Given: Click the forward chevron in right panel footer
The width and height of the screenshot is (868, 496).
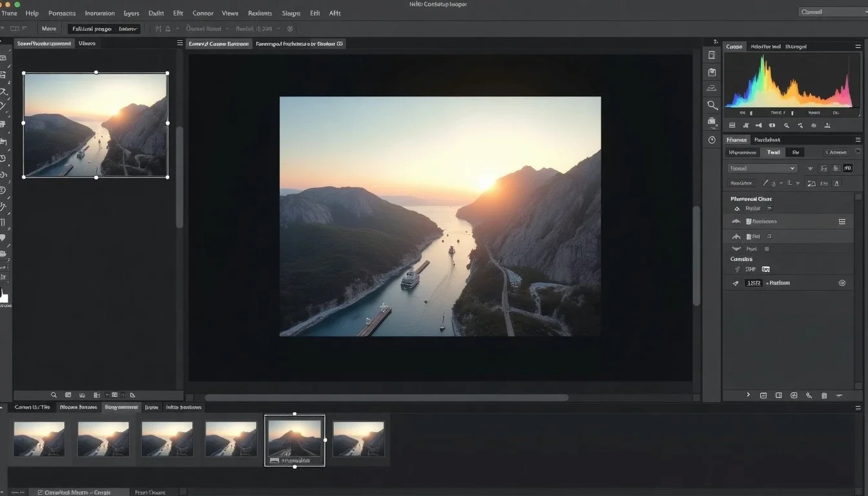Looking at the screenshot, I should click(x=748, y=395).
